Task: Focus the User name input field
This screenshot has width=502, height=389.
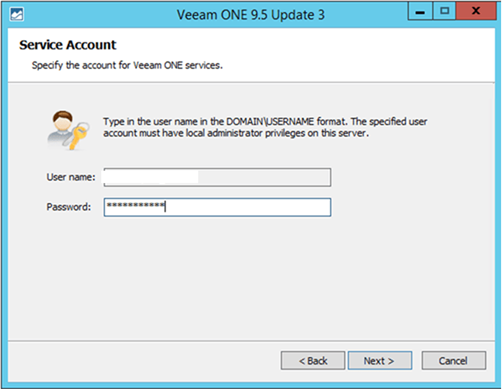Action: click(217, 177)
